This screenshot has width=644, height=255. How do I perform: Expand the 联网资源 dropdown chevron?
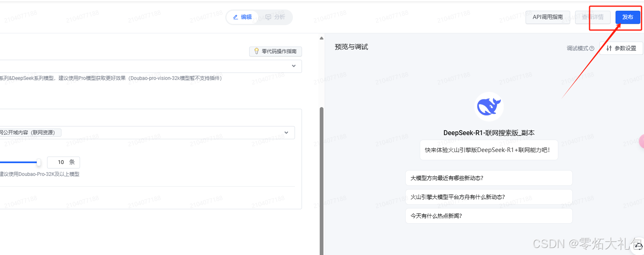[x=287, y=133]
